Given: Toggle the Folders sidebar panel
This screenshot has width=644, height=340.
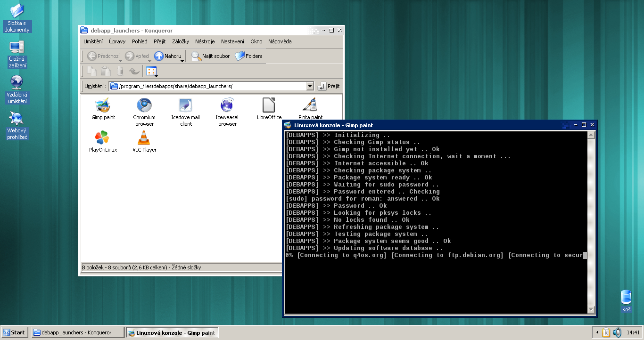Looking at the screenshot, I should point(249,56).
